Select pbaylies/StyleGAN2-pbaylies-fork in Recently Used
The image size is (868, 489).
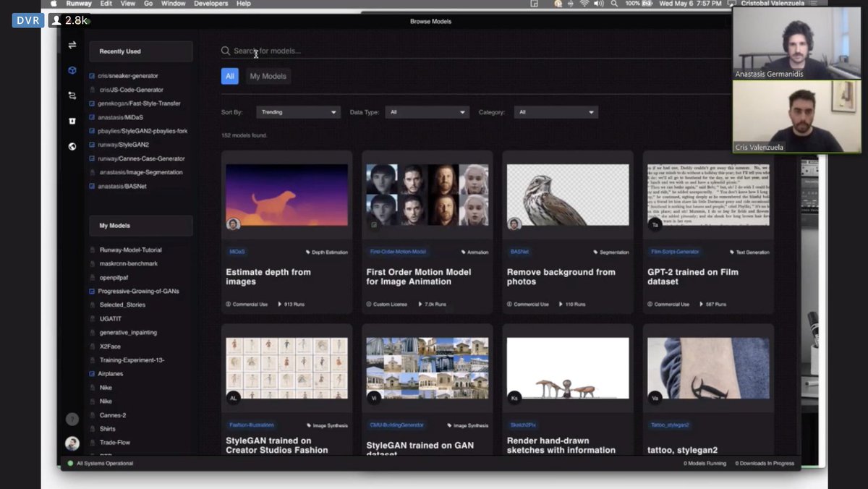[x=142, y=131]
